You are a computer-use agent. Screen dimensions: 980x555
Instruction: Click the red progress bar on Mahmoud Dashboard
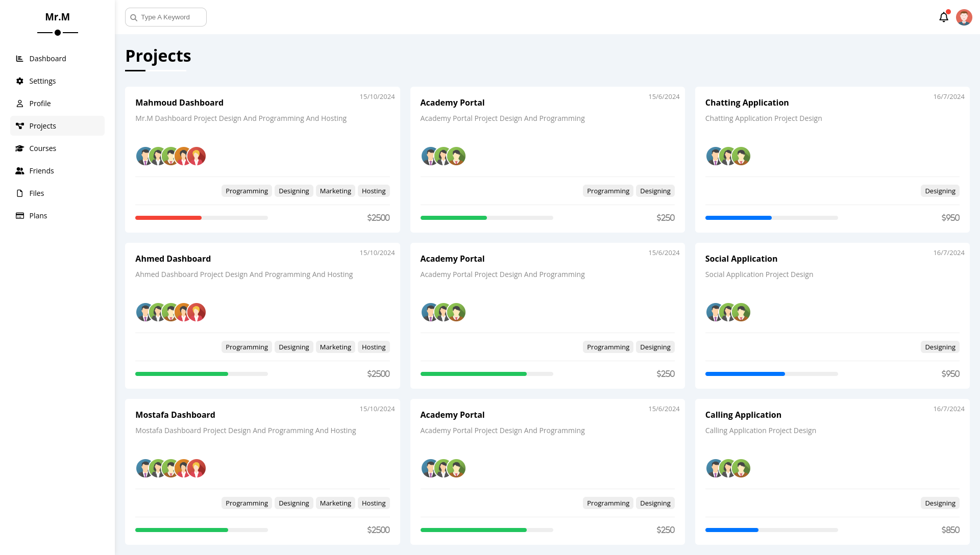pyautogui.click(x=168, y=218)
